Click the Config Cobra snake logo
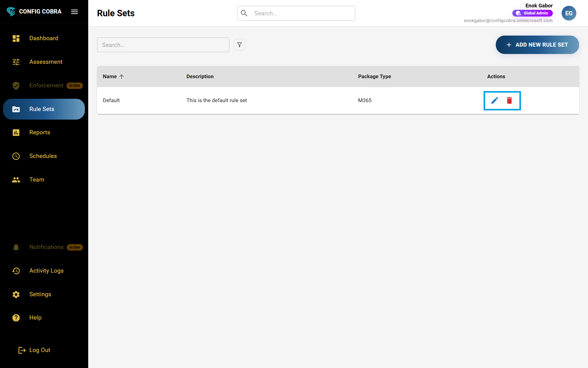 [11, 12]
